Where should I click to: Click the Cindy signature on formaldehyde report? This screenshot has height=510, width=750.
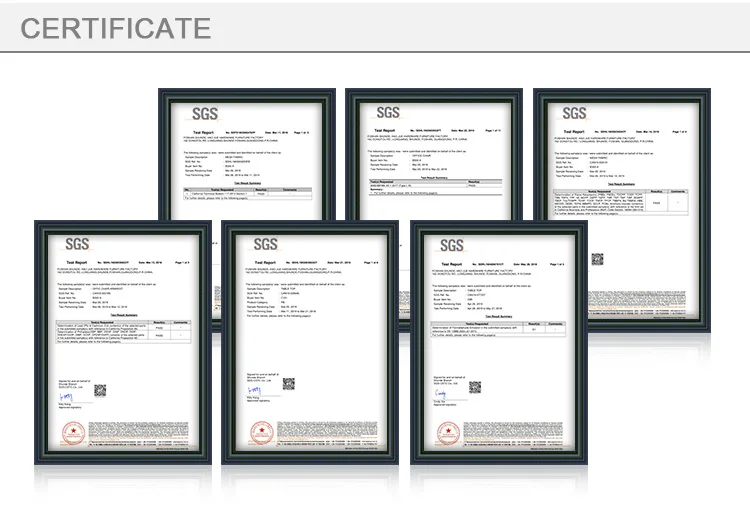[441, 394]
